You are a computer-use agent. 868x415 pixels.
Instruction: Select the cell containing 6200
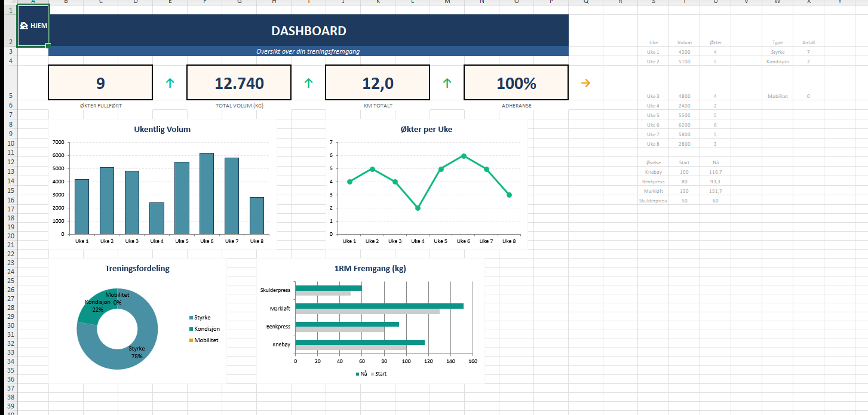[x=685, y=125]
